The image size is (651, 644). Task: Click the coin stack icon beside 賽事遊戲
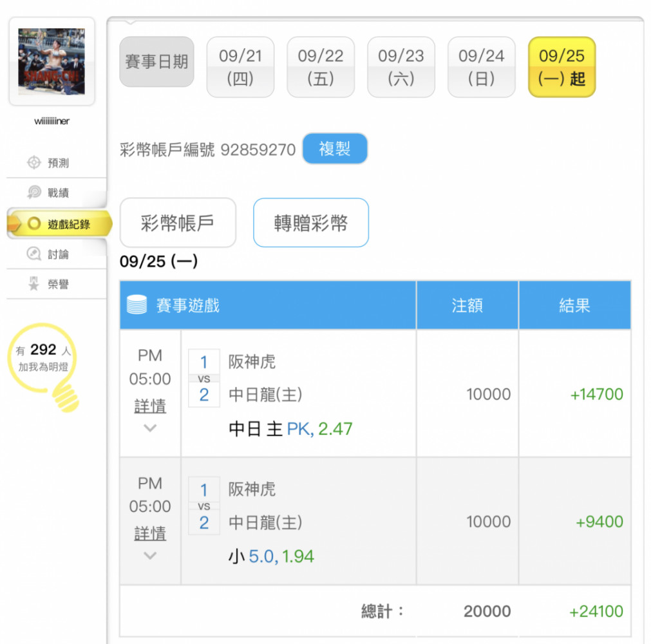[x=137, y=305]
